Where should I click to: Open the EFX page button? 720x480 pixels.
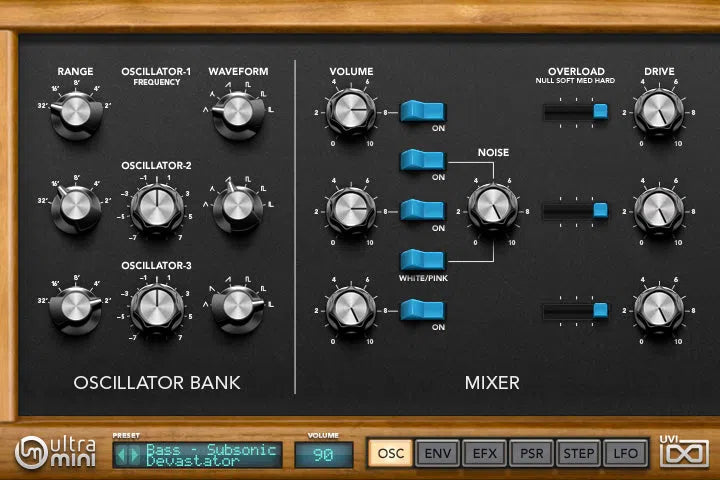(x=484, y=454)
